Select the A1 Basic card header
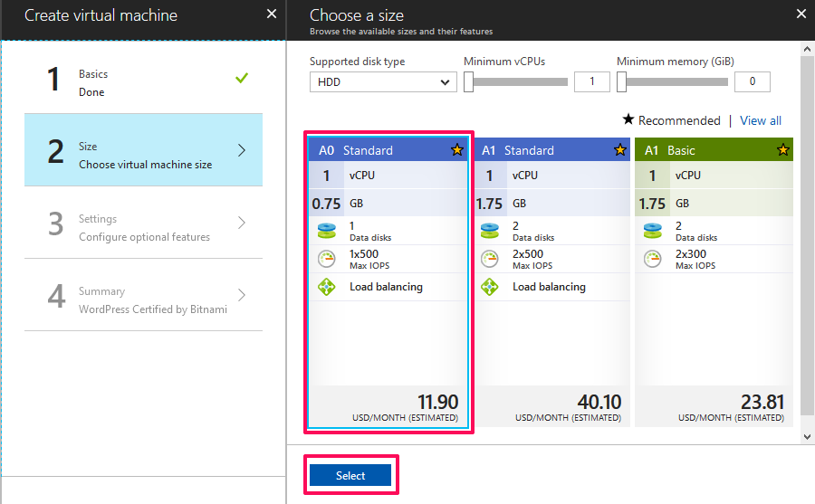The image size is (815, 504). click(714, 150)
